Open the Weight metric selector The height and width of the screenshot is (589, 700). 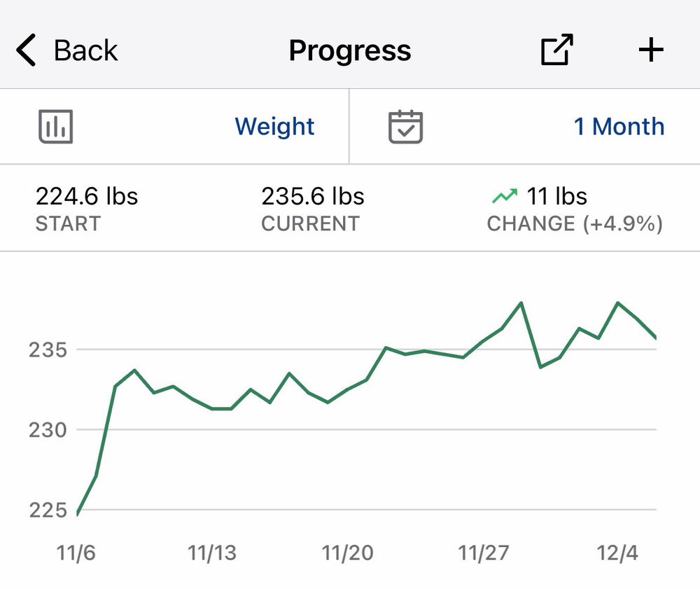pos(274,126)
